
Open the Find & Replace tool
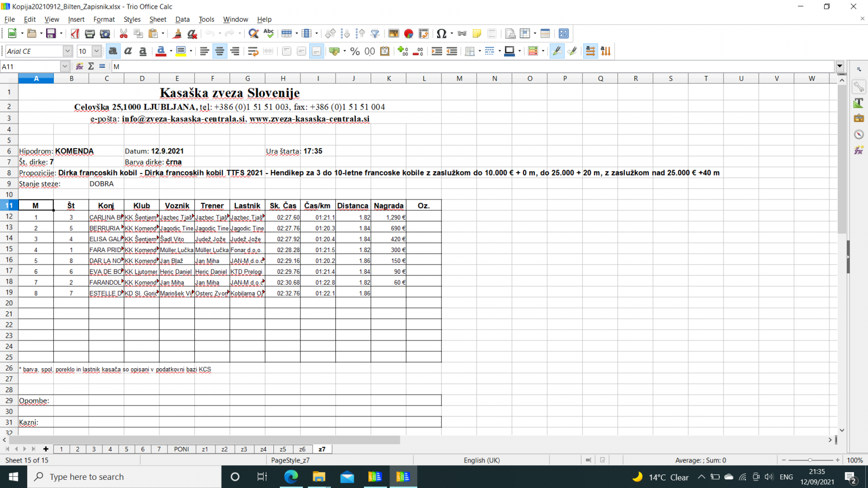(x=253, y=34)
